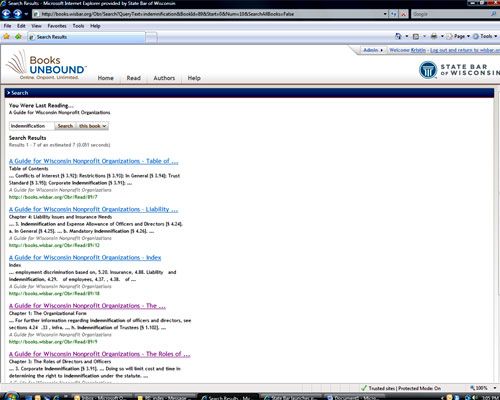The height and width of the screenshot is (400, 500).
Task: Go forward with the browser Forward arrow
Action: pos(17,14)
